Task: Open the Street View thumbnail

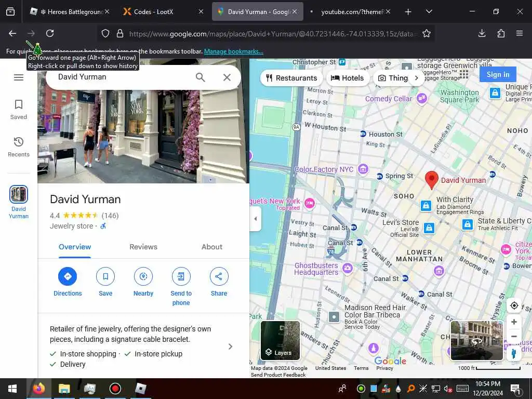Action: tap(476, 341)
